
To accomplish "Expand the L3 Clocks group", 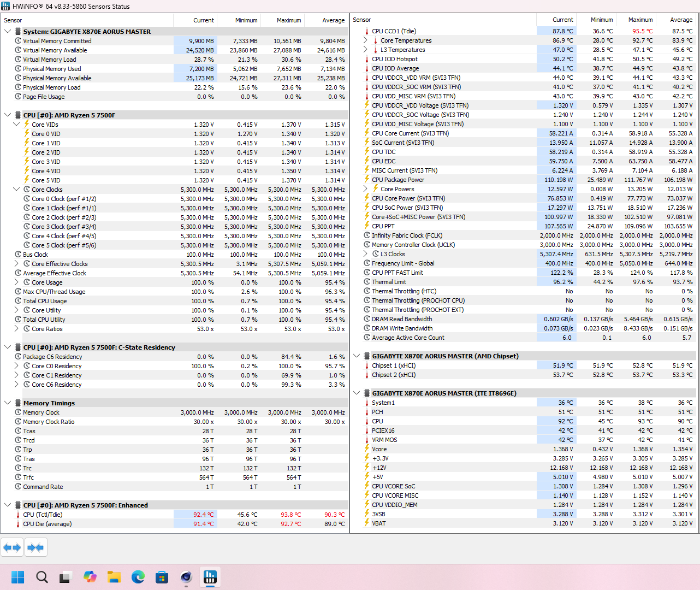I will click(x=365, y=254).
